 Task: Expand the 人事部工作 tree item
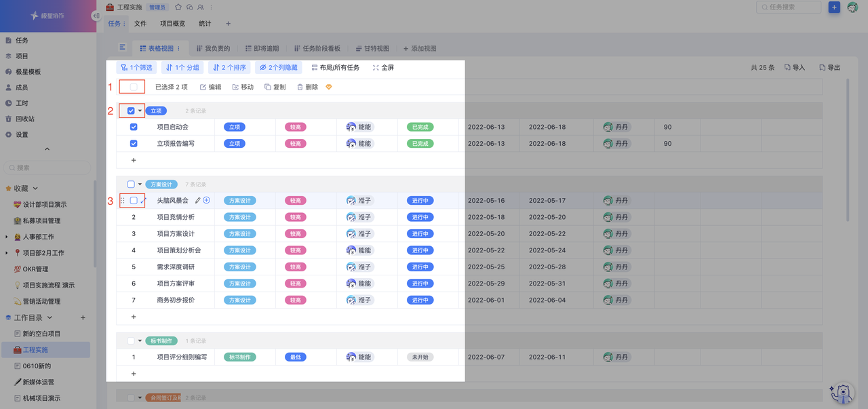point(7,237)
